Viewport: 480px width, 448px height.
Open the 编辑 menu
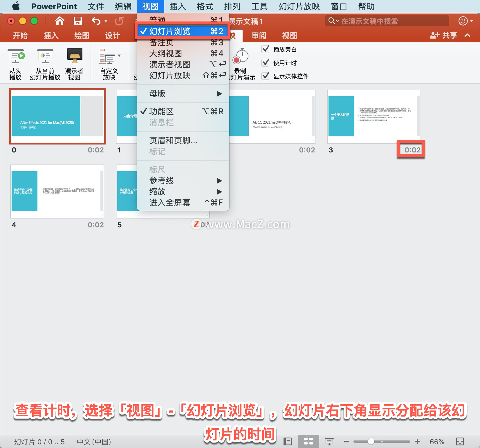123,6
